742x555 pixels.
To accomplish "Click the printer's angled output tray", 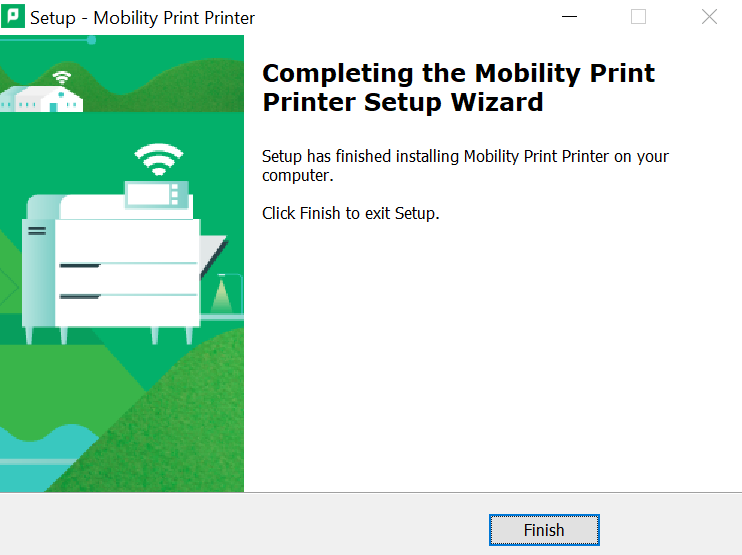I will click(213, 255).
